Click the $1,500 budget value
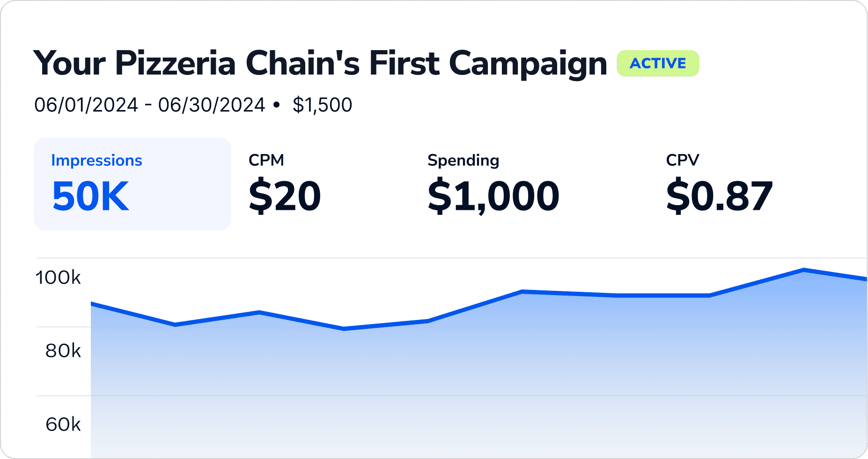Screen dimensions: 868x459 (x=322, y=104)
